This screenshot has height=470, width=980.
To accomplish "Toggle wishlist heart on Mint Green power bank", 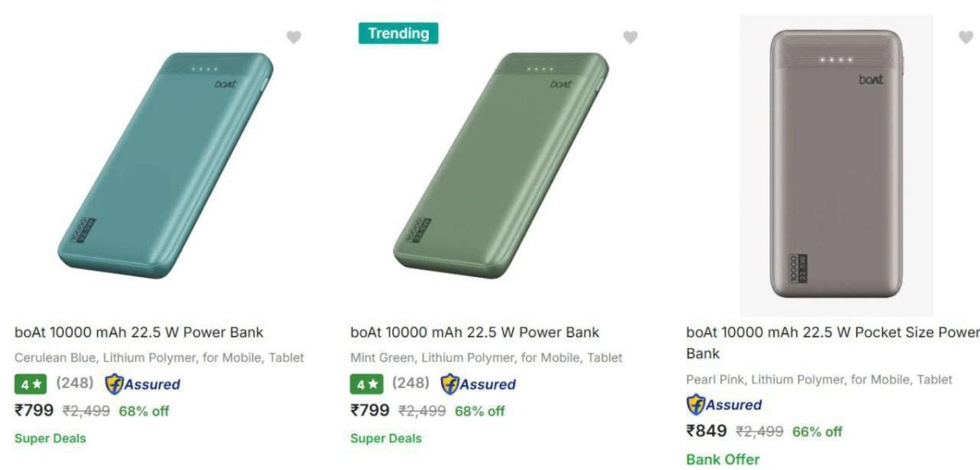I will click(x=630, y=37).
